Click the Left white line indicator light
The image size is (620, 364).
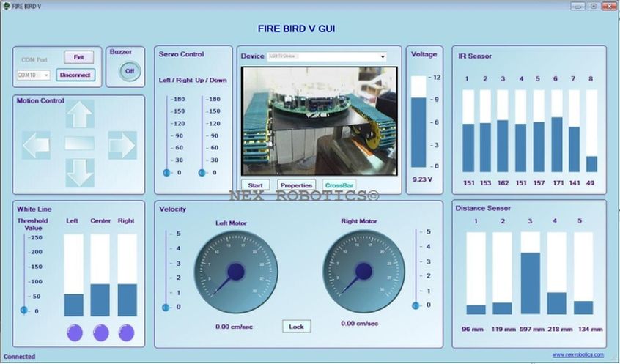pyautogui.click(x=75, y=333)
